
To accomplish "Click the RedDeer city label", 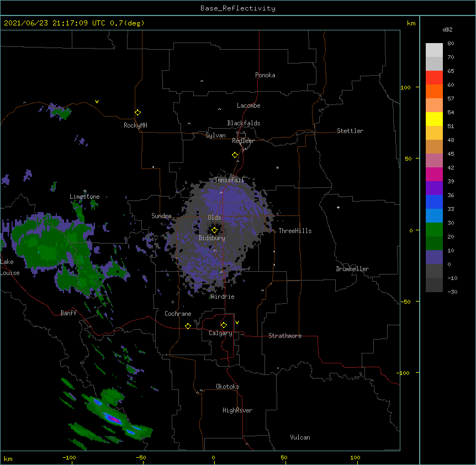I will click(x=243, y=141).
